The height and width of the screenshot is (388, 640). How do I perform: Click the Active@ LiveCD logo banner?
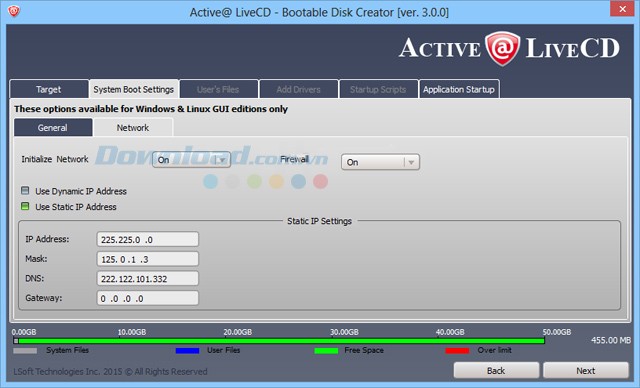click(x=509, y=49)
